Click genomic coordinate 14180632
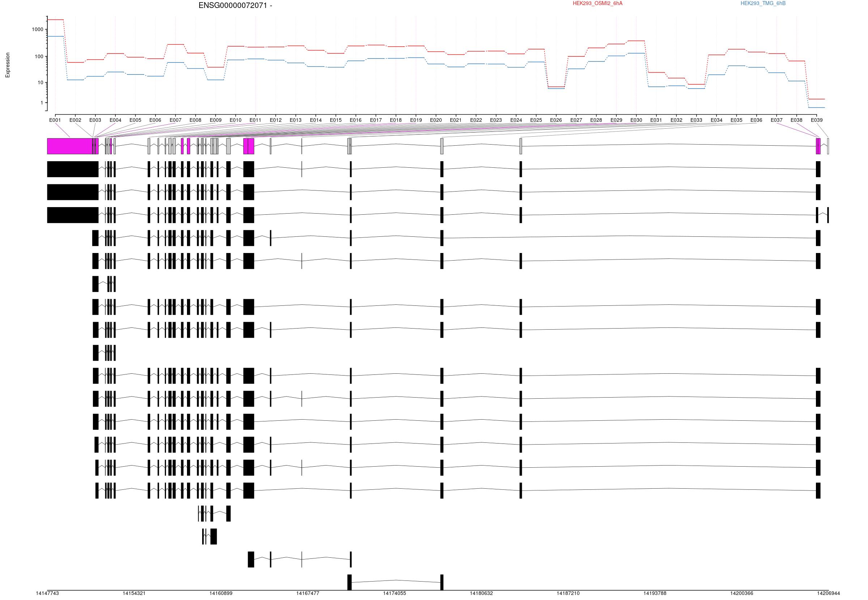868x600 pixels. 481,593
